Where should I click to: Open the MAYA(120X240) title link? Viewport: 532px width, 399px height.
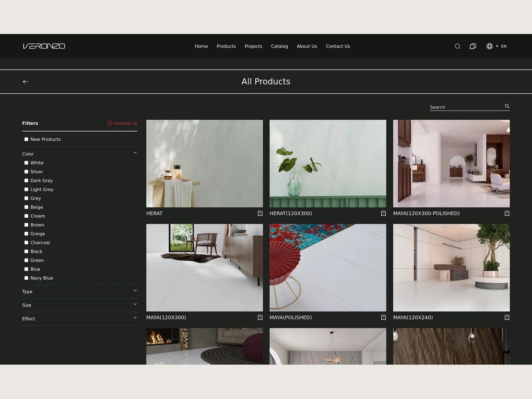point(413,318)
